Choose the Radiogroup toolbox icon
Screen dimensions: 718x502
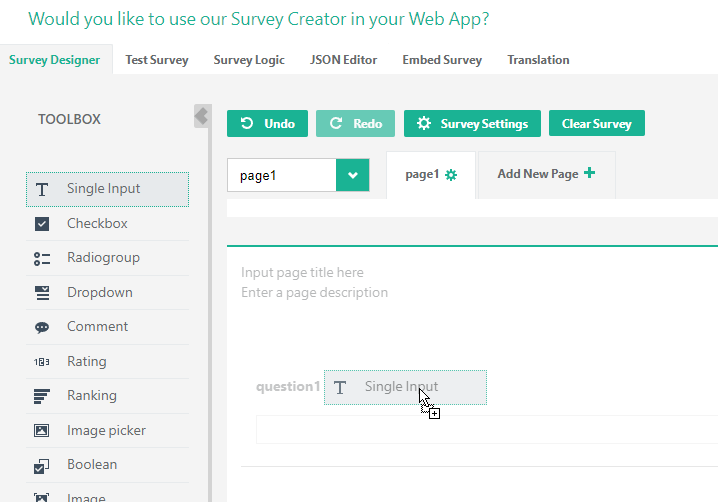click(x=42, y=258)
